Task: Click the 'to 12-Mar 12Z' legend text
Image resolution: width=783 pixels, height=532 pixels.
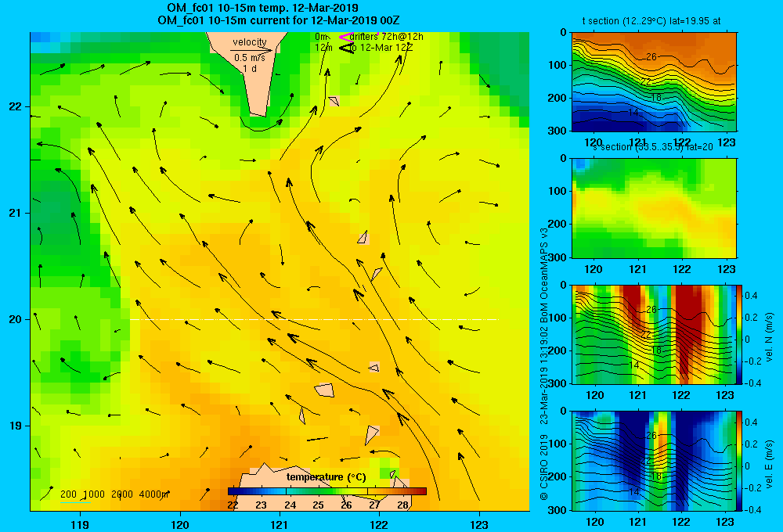Action: [x=381, y=48]
